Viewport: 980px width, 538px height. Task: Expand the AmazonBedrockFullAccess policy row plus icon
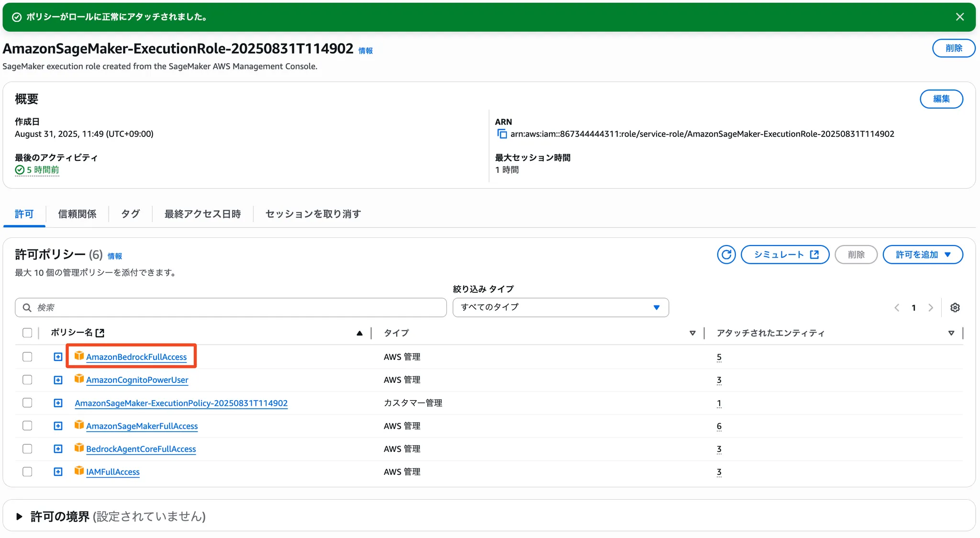point(58,357)
